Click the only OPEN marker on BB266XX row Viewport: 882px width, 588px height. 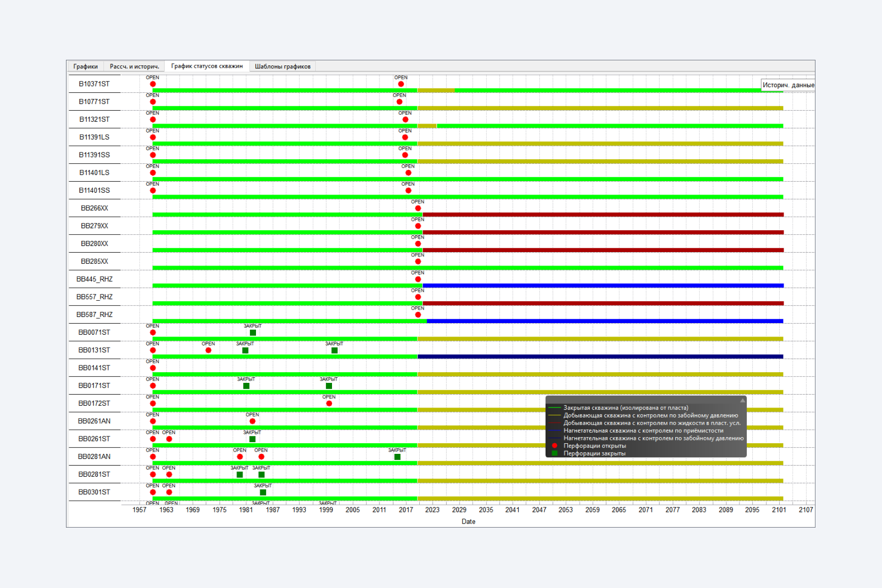tap(418, 208)
